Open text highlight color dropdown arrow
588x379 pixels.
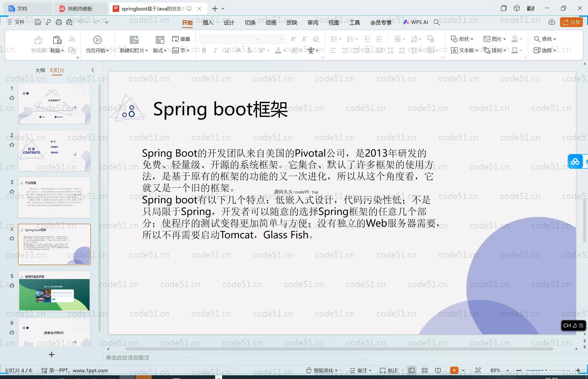(301, 50)
